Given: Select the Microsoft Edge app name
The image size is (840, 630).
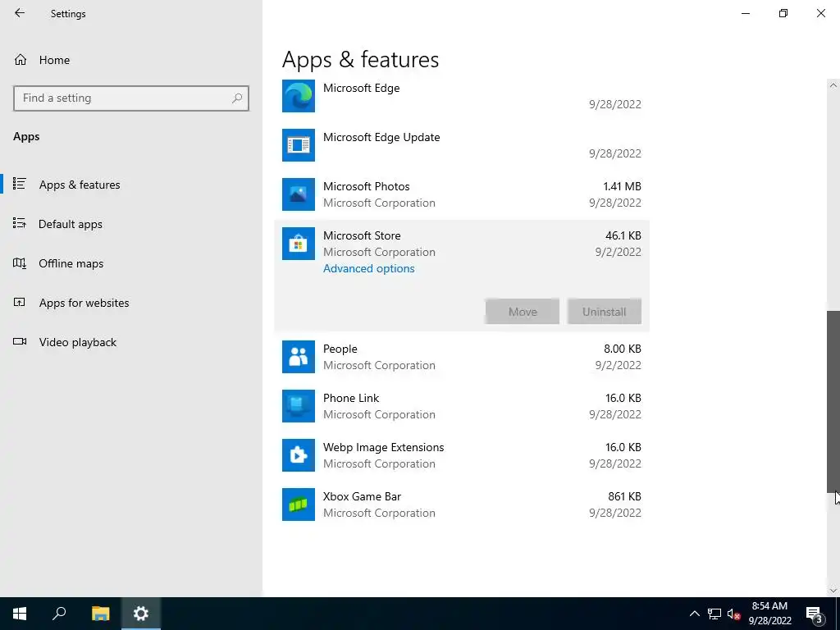Looking at the screenshot, I should 361,88.
